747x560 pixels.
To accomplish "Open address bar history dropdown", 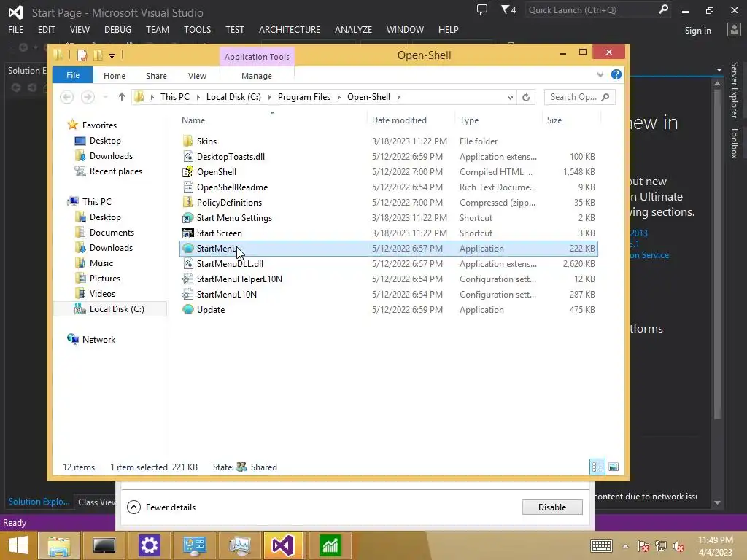I will (510, 97).
